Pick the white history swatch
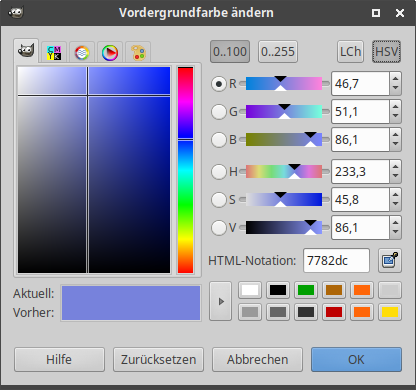 pos(250,290)
